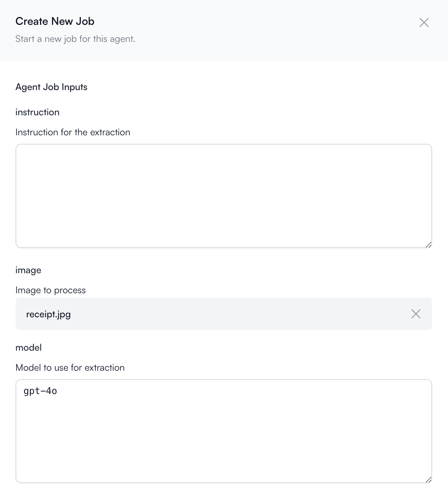Focus the empty instruction text area
Viewport: 448px width, 493px height.
(224, 196)
